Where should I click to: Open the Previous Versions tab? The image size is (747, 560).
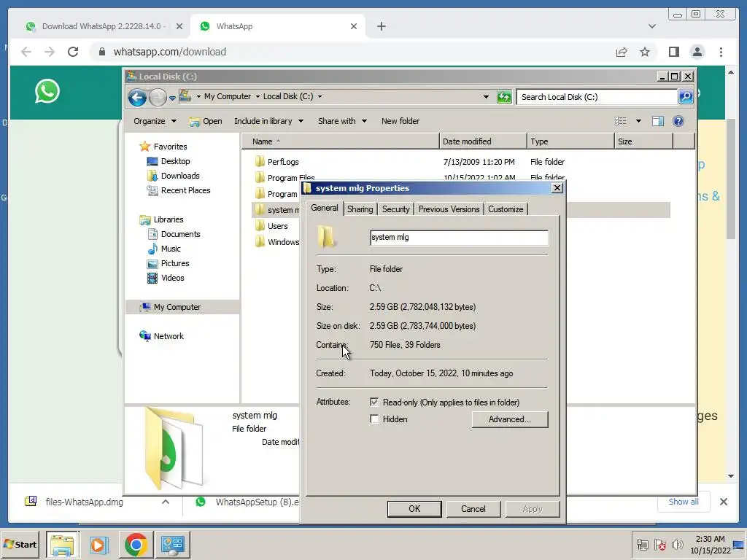point(449,209)
